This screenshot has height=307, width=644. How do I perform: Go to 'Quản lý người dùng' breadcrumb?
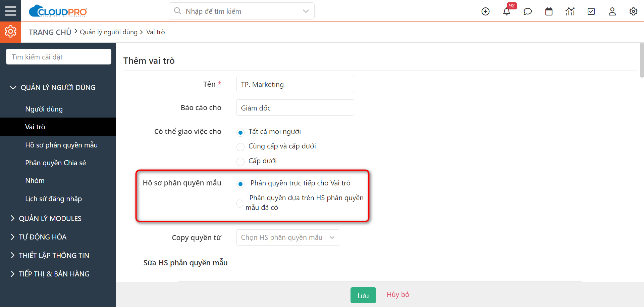coord(109,32)
